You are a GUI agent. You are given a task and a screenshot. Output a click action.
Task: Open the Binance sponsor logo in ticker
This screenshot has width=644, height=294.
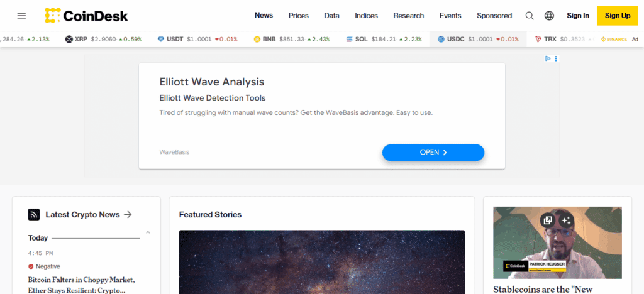[x=614, y=40]
